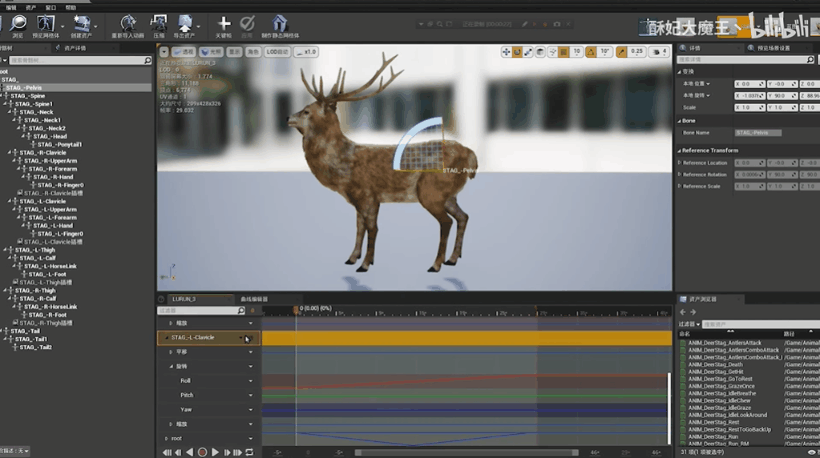Click the Add Key plus icon
Viewport: 820px width, 458px height.
coord(224,23)
